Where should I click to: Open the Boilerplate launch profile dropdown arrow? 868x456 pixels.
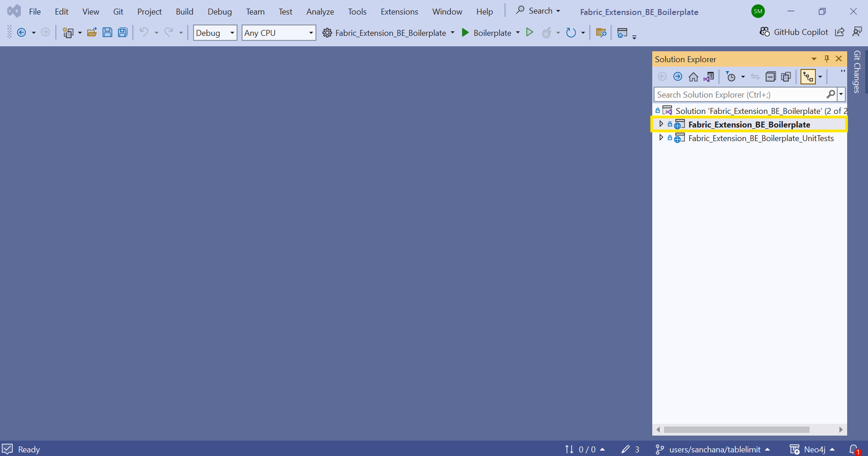(x=518, y=33)
